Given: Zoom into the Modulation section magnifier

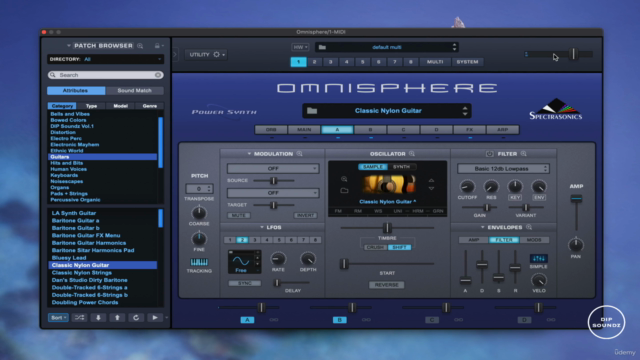Looking at the screenshot, I should [300, 154].
